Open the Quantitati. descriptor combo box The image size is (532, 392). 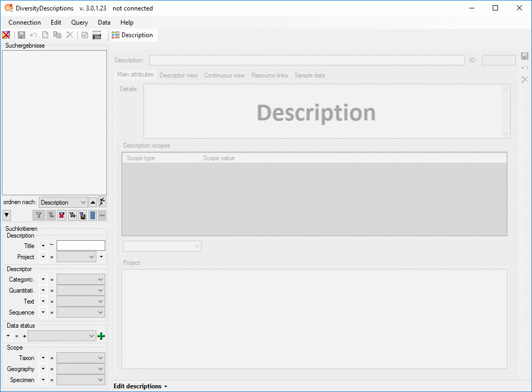coord(81,290)
